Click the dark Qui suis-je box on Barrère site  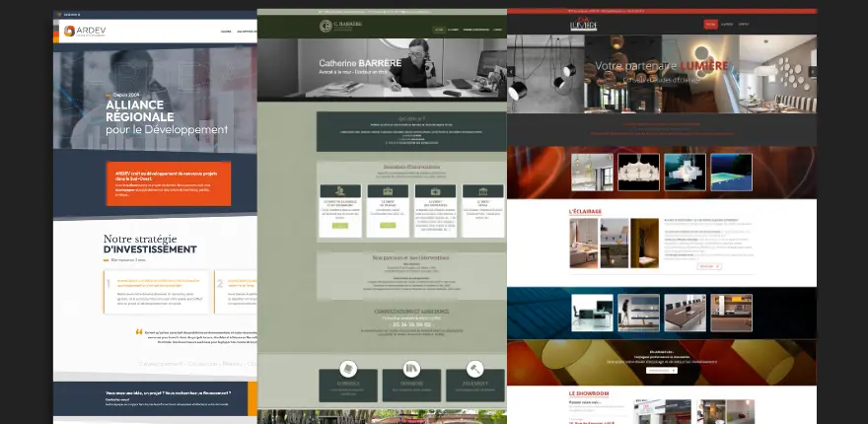tap(411, 131)
